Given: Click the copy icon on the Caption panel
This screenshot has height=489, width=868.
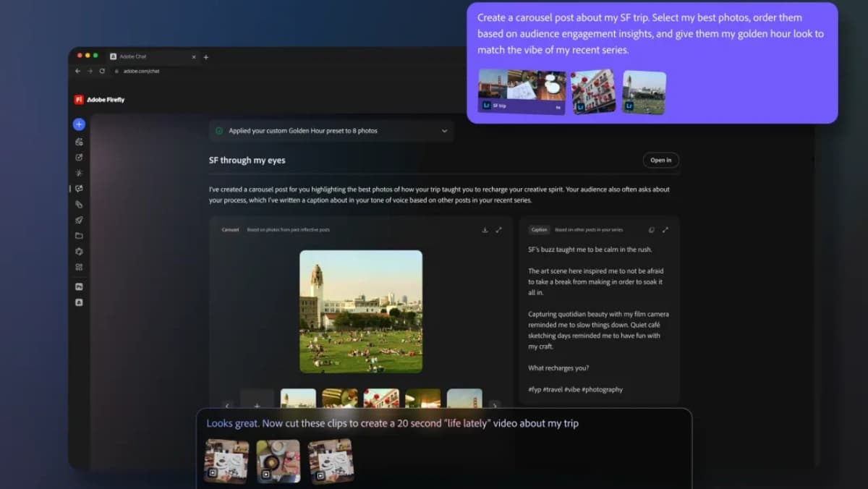Looking at the screenshot, I should coord(650,229).
